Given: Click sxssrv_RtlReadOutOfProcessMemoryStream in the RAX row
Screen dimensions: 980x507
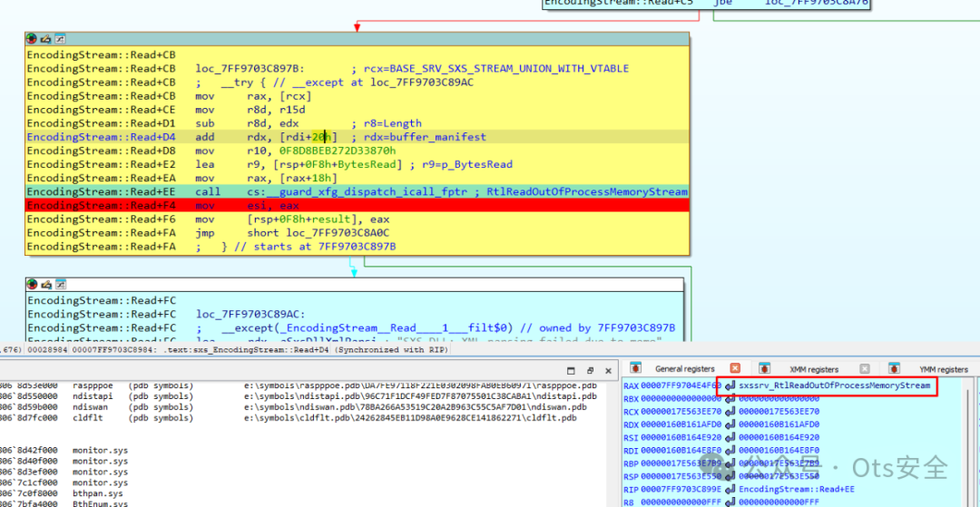Looking at the screenshot, I should [x=835, y=385].
